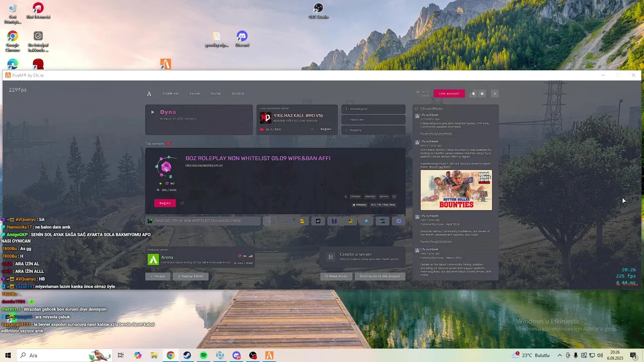Follow the discord.gg/fivem link in feed
This screenshot has width=644, height=362.
[x=440, y=167]
